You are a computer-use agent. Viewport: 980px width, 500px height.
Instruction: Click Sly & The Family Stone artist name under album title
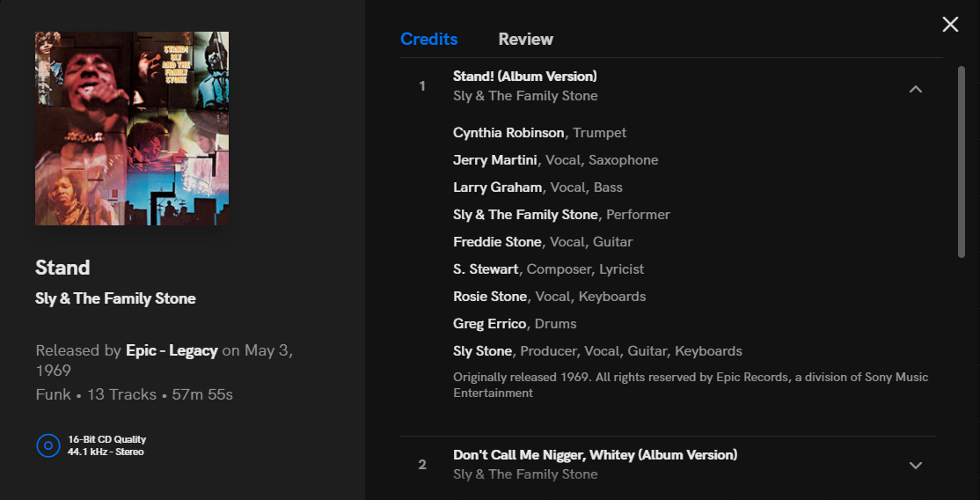tap(115, 298)
